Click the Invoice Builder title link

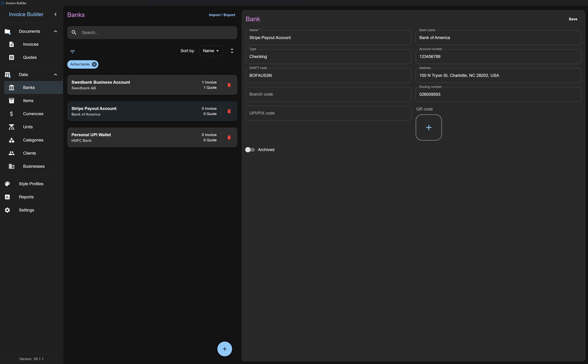pos(26,14)
